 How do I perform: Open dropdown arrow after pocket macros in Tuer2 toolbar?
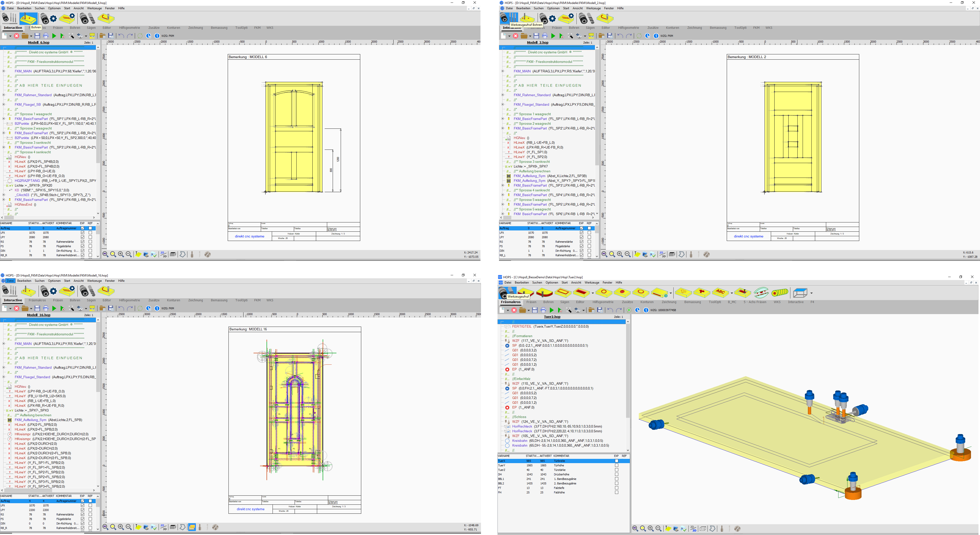tap(593, 293)
